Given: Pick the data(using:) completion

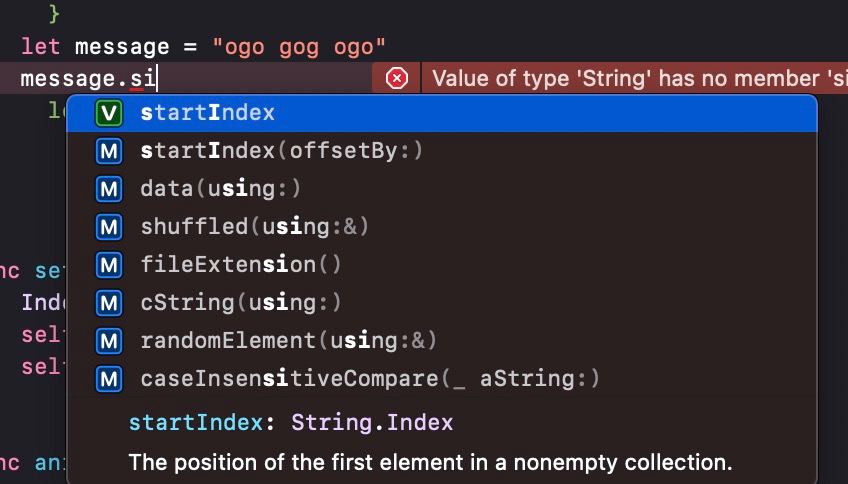Looking at the screenshot, I should [220, 189].
